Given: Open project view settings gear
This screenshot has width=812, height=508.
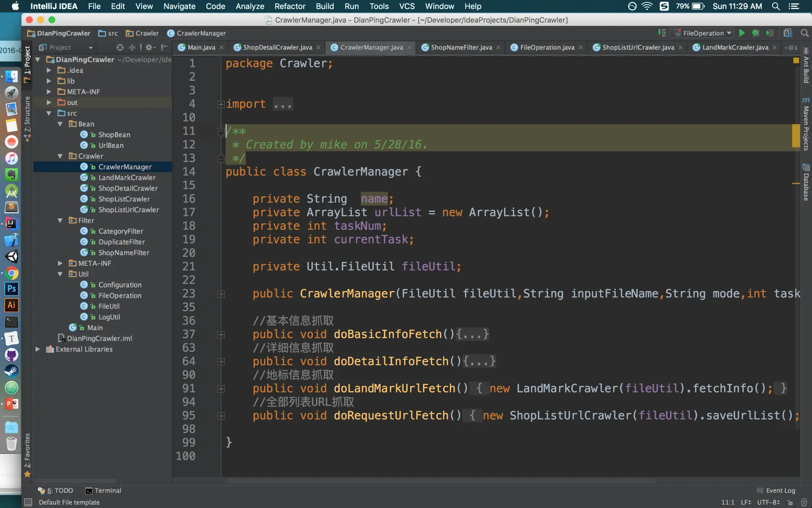Looking at the screenshot, I should click(149, 47).
